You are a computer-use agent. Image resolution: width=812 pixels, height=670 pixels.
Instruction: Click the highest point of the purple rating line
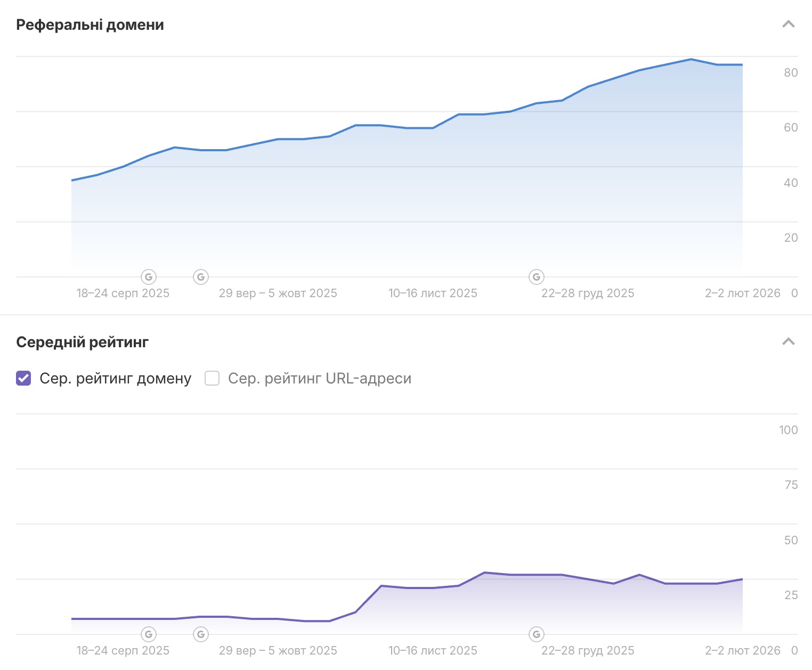(484, 573)
